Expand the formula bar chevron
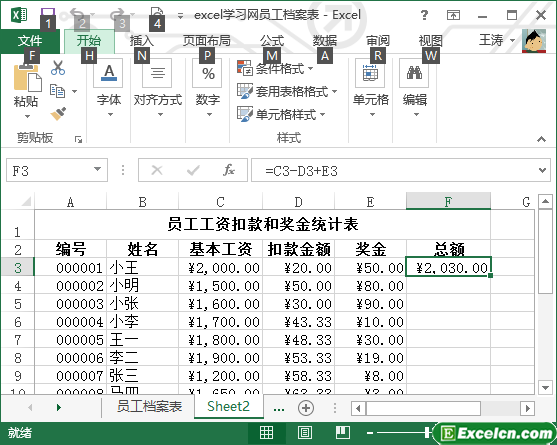The image size is (557, 445). click(542, 170)
